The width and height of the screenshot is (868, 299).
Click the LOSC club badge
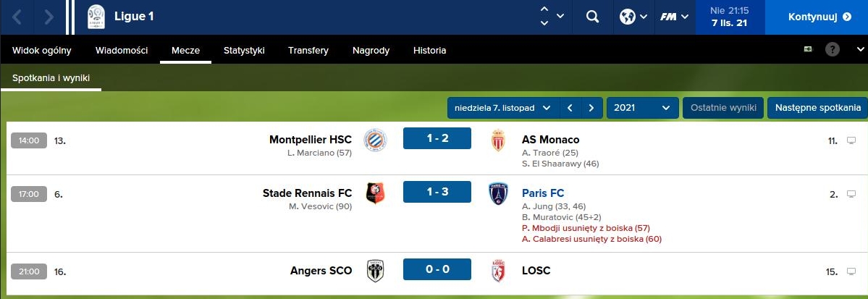pyautogui.click(x=498, y=271)
